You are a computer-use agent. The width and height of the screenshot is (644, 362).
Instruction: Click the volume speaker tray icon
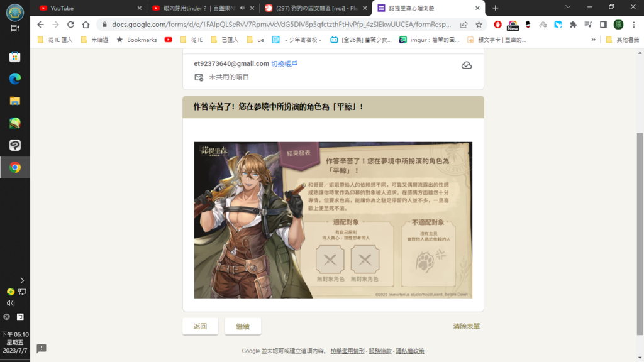point(11,304)
